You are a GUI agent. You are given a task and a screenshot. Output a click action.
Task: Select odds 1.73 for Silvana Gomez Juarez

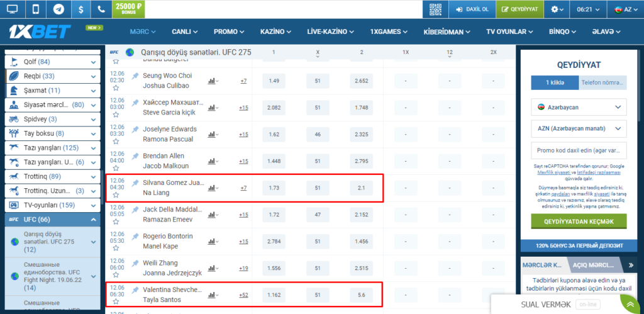[x=274, y=188]
